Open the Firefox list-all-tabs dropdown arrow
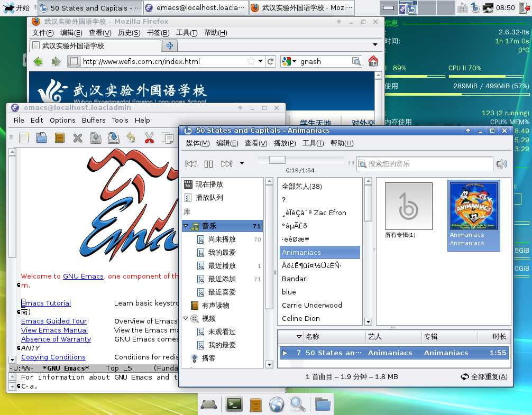This screenshot has height=415, width=532. click(x=375, y=45)
